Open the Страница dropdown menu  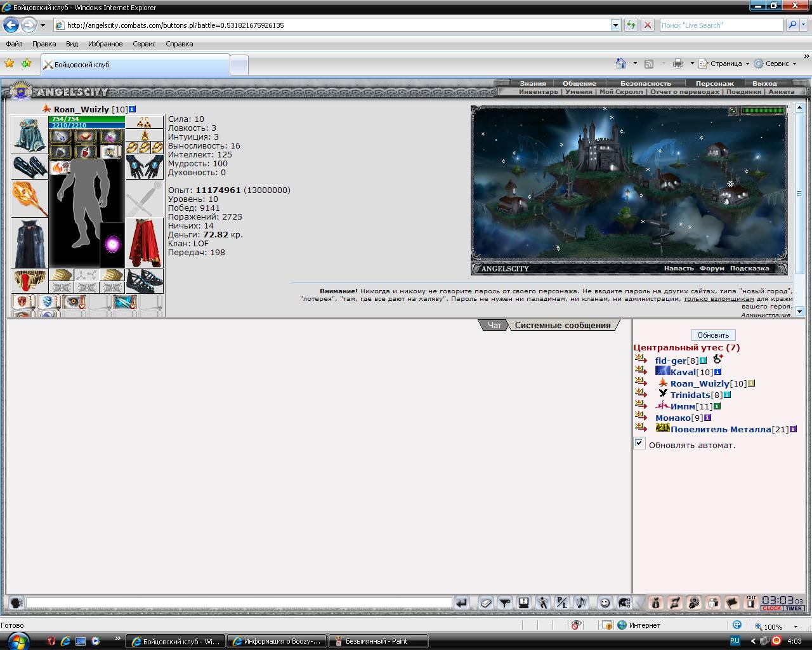pyautogui.click(x=723, y=63)
